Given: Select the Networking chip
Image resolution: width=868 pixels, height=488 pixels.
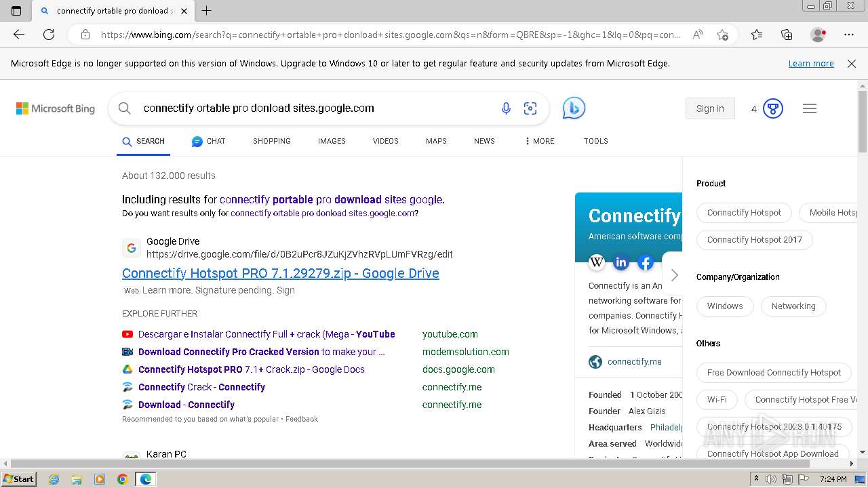Looking at the screenshot, I should click(x=793, y=306).
